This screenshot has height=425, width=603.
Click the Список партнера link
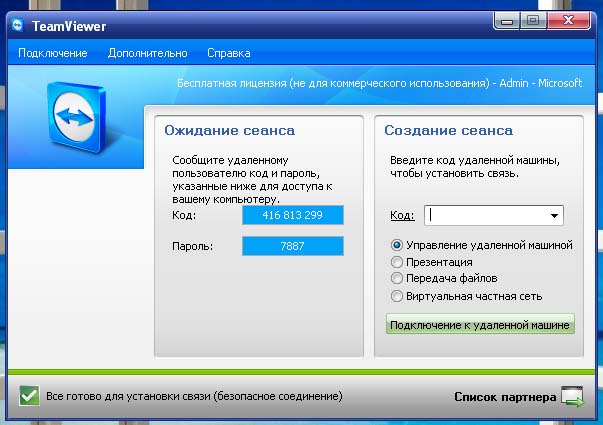(x=505, y=397)
